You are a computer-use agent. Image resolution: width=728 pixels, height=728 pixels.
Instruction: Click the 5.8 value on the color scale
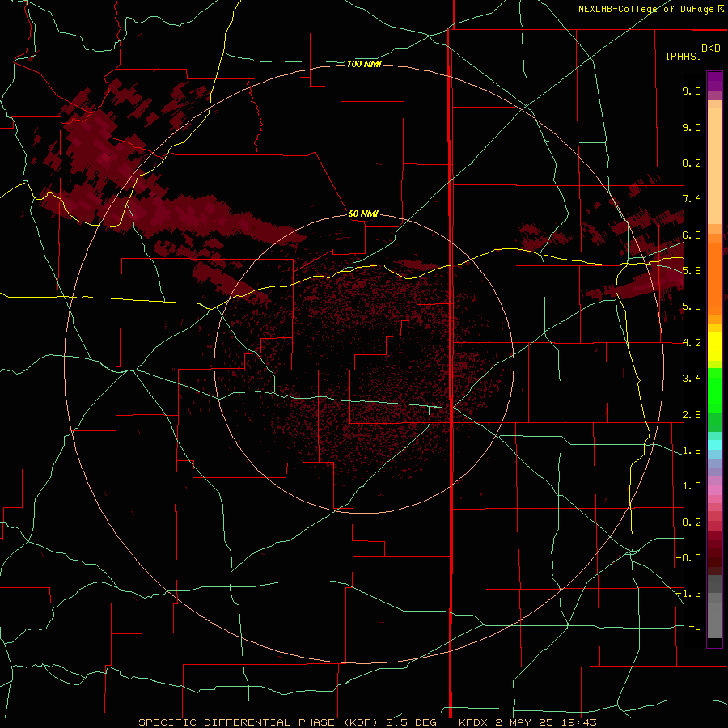tap(692, 271)
